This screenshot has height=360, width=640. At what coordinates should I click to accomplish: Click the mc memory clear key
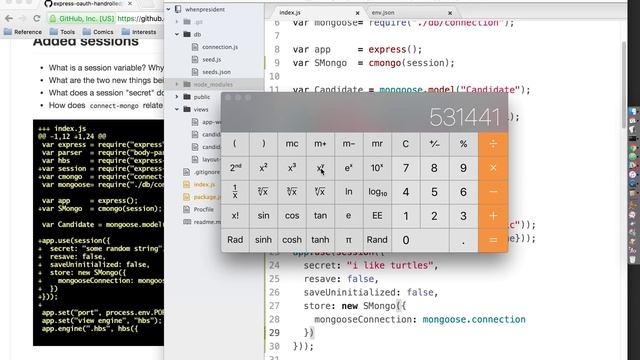pos(292,144)
